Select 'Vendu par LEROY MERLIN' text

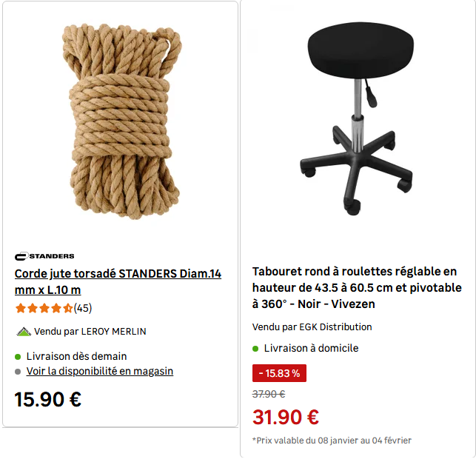point(90,332)
